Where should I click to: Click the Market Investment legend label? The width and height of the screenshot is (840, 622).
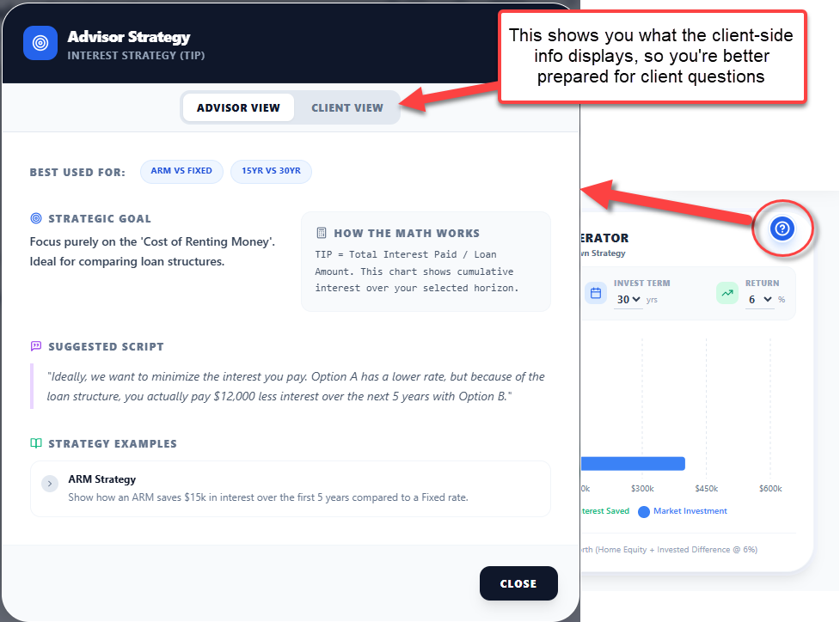(x=690, y=511)
